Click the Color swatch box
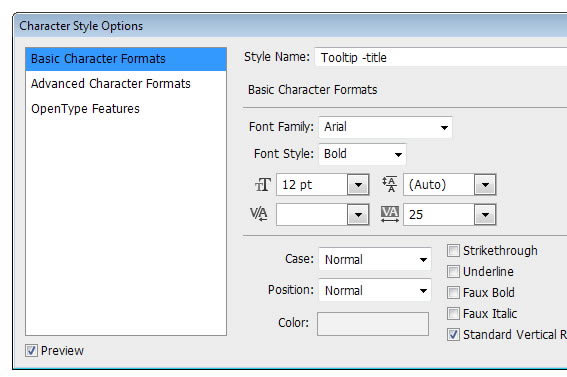Viewport: 567px width, 377px height. 373,324
